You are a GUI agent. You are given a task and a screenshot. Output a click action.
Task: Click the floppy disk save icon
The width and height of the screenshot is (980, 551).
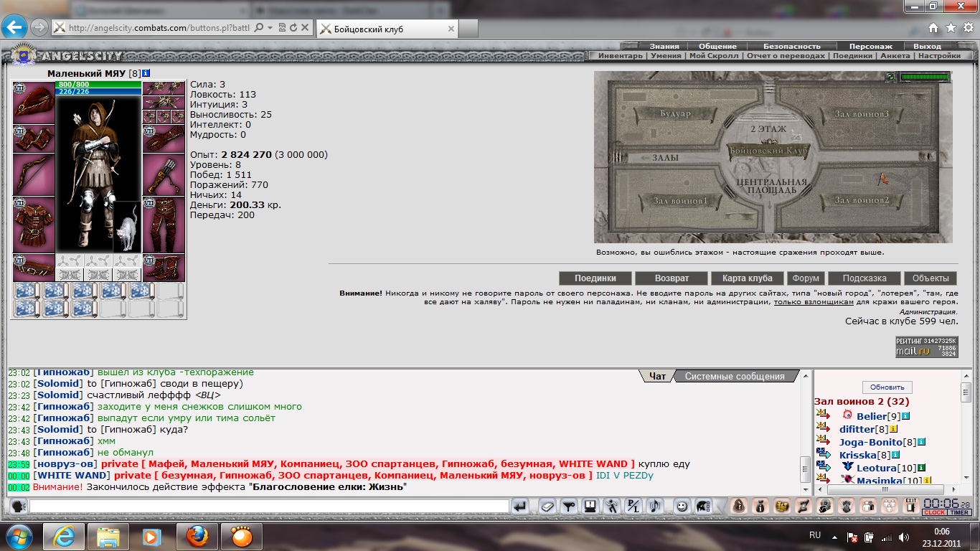click(x=590, y=507)
